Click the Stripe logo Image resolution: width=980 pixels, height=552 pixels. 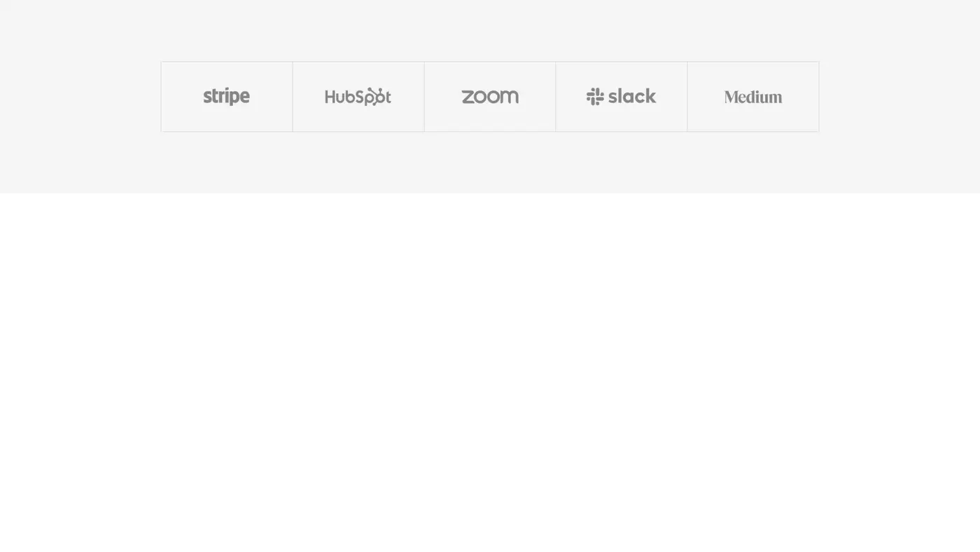coord(226,97)
